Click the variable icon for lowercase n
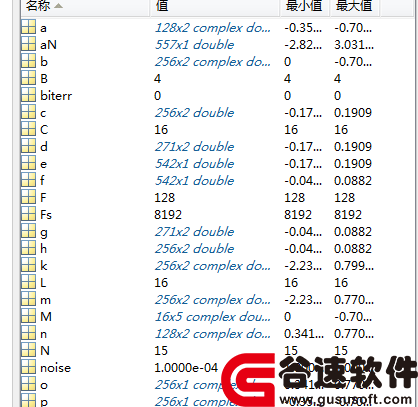Viewport: 418px width, 407px height. click(28, 333)
